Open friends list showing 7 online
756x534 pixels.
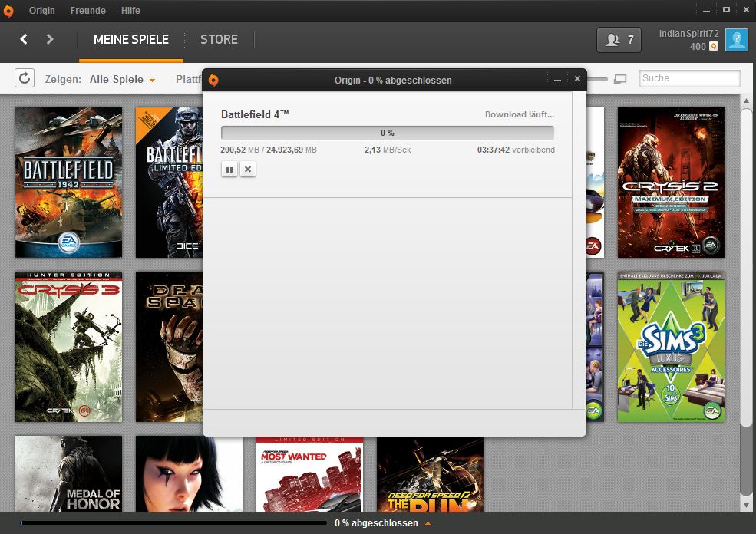tap(619, 40)
